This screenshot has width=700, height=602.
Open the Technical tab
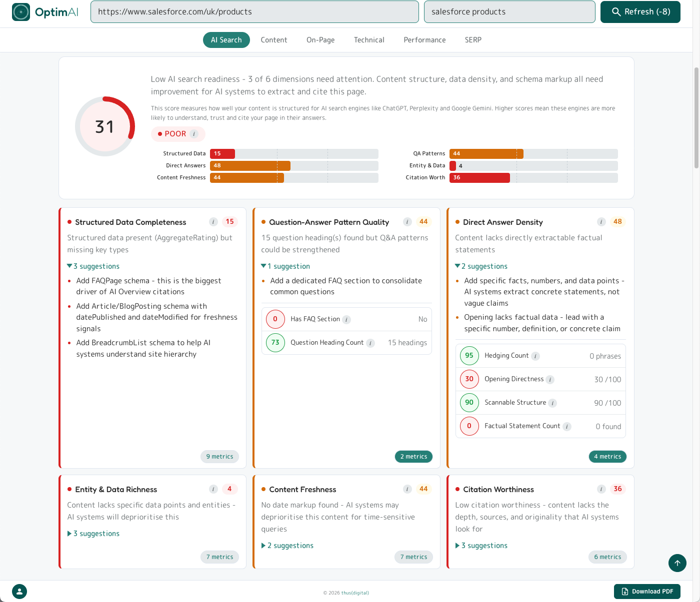pyautogui.click(x=369, y=40)
